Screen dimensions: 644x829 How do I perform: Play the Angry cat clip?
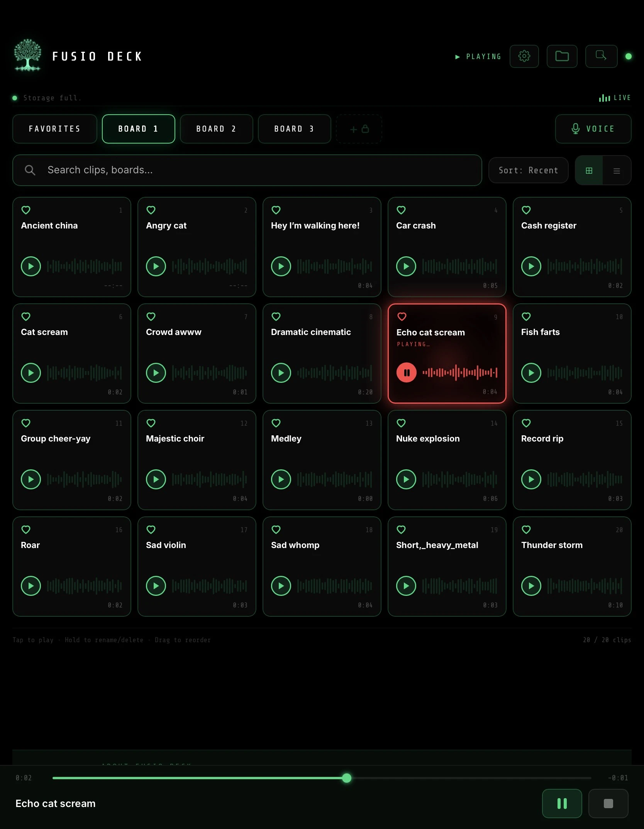[x=156, y=266]
